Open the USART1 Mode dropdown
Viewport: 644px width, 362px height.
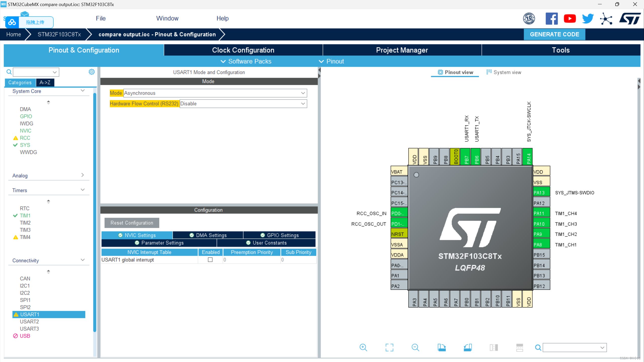[215, 93]
